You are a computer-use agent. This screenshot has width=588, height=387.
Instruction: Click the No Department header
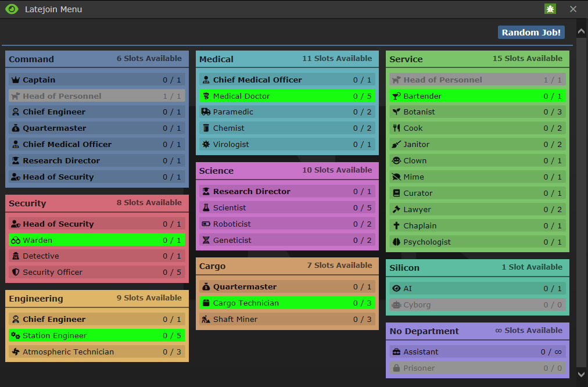click(478, 331)
